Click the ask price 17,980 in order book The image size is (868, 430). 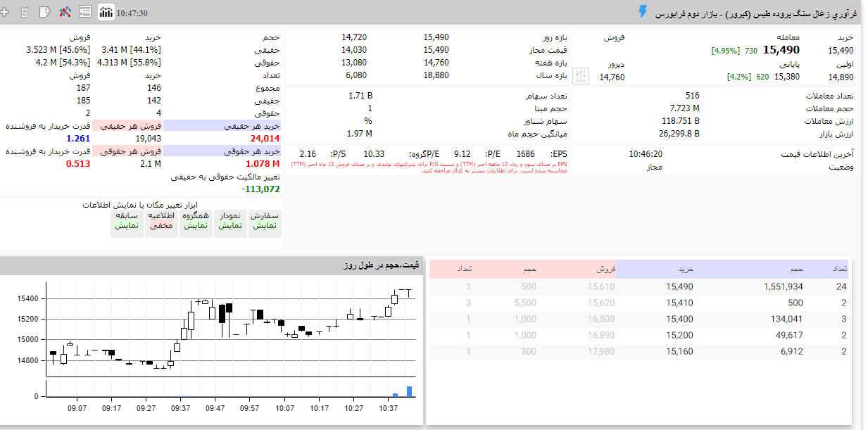pos(600,351)
